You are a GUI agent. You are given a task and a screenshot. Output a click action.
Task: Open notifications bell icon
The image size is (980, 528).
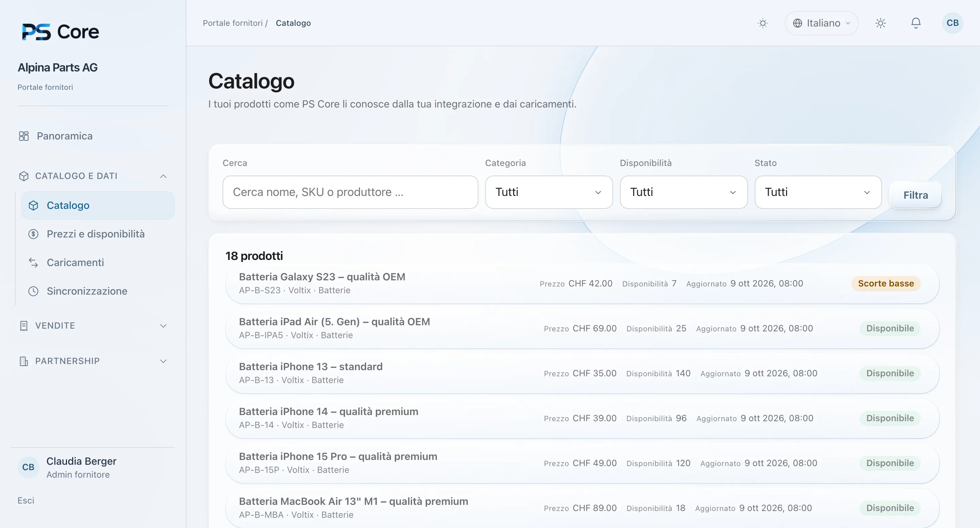[x=916, y=23]
